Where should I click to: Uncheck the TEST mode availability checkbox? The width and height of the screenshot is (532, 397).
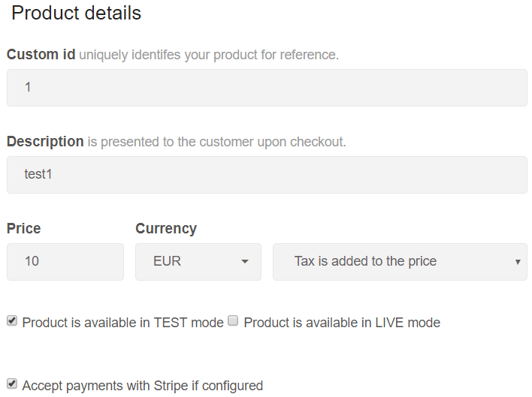click(12, 320)
